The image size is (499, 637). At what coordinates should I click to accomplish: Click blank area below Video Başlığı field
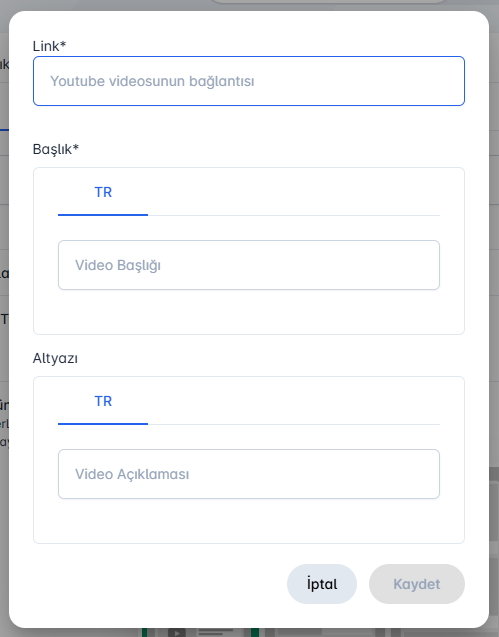[x=249, y=312]
